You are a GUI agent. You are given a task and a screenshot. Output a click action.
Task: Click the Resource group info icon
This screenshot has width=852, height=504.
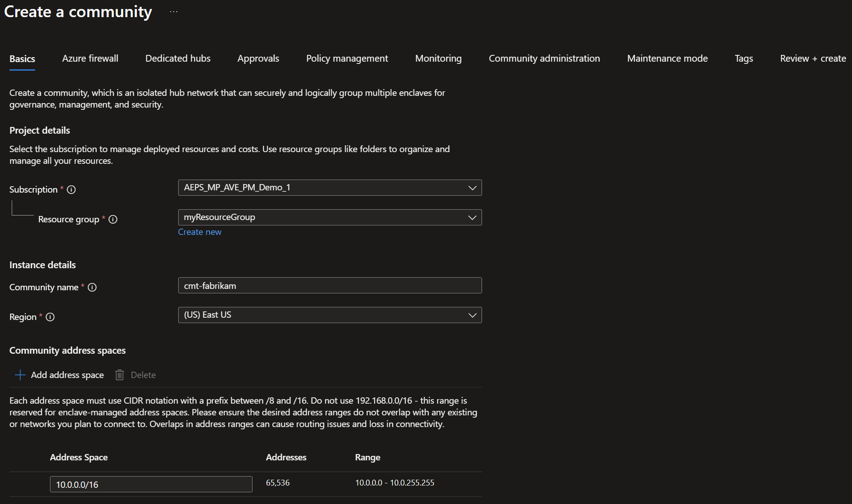coord(113,220)
